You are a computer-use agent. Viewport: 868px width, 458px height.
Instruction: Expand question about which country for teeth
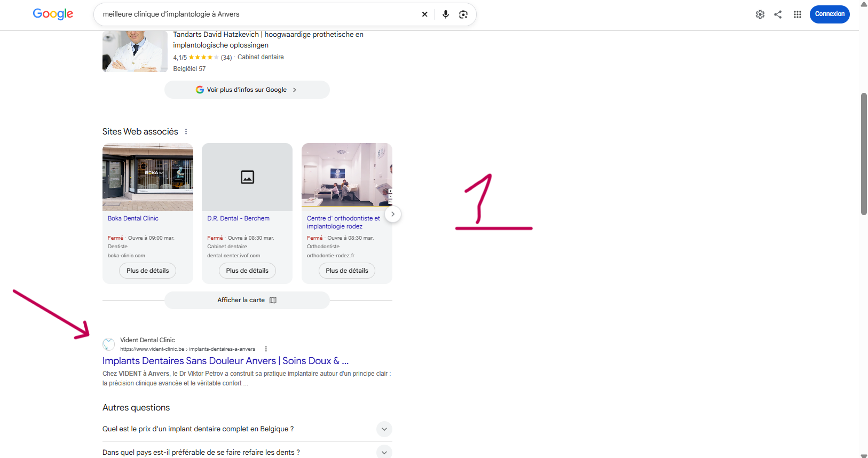pyautogui.click(x=247, y=452)
